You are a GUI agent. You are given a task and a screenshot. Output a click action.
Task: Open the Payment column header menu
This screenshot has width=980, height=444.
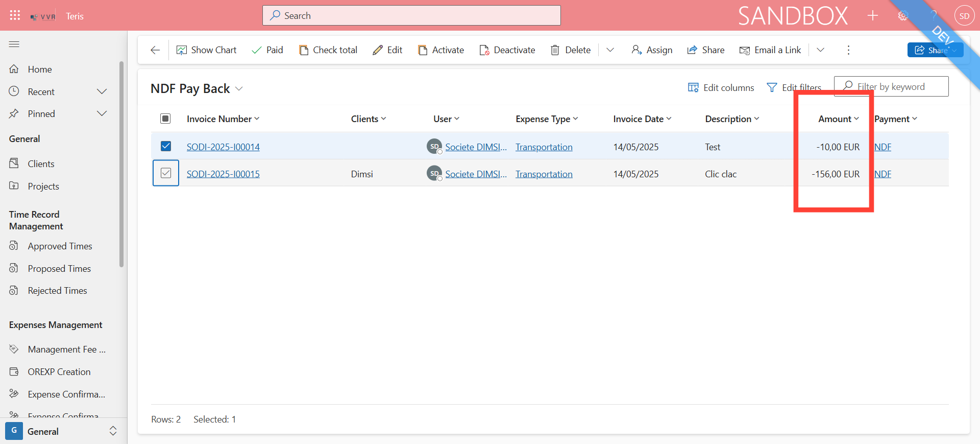click(896, 119)
